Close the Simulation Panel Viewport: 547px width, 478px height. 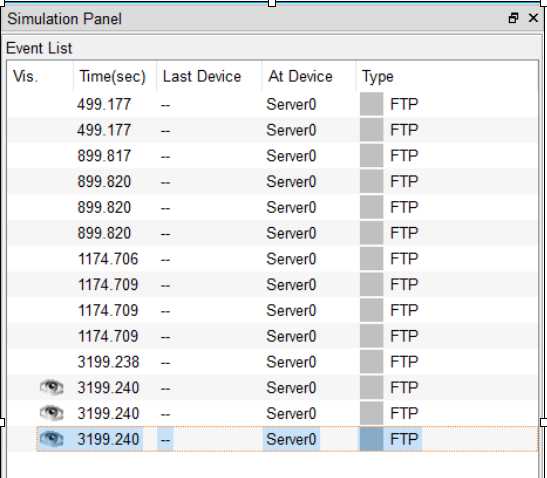(533, 18)
